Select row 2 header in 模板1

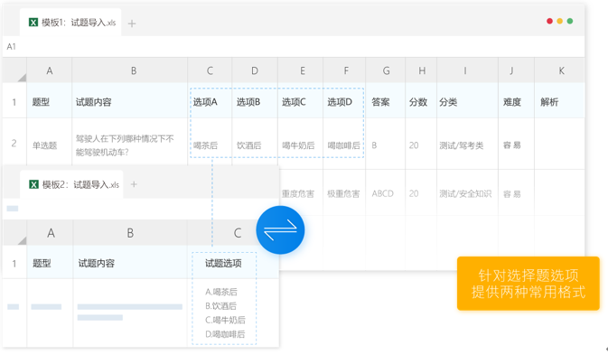tap(14, 144)
